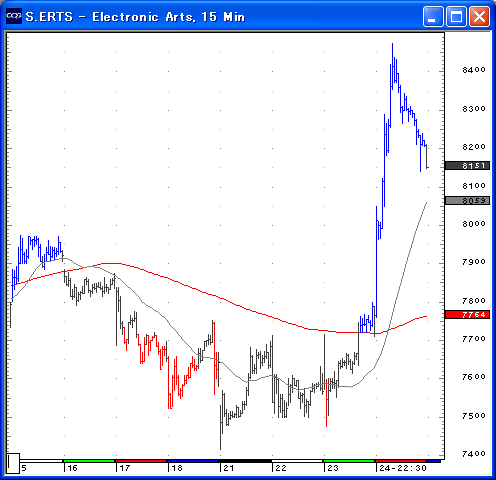Click the window title S.ERTS Electronic Arts
This screenshot has height=480, width=496.
point(135,17)
